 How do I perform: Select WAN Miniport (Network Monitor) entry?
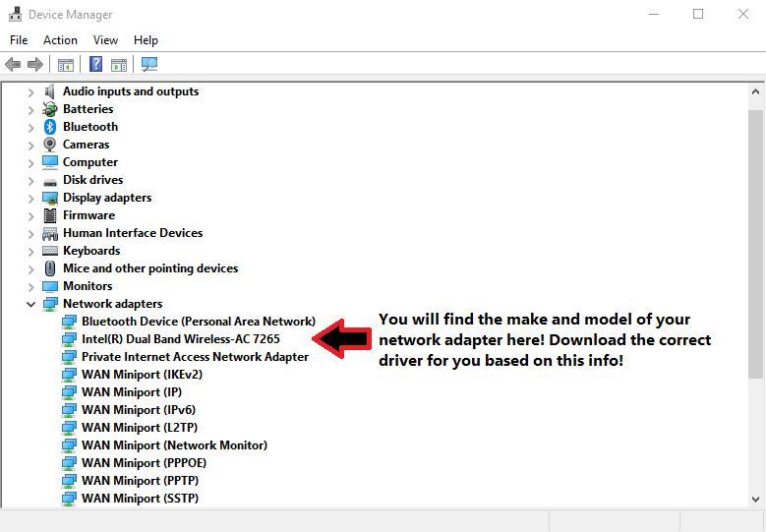pos(174,445)
